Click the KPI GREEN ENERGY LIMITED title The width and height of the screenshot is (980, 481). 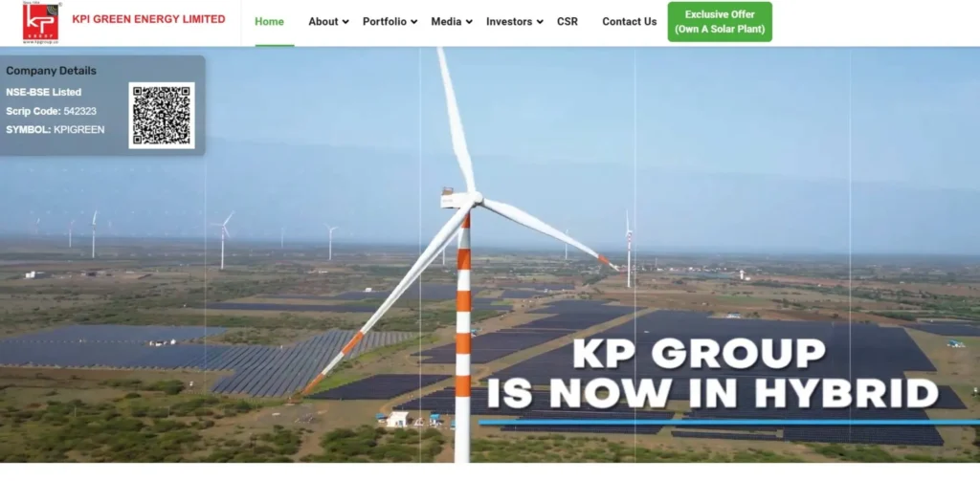(148, 19)
